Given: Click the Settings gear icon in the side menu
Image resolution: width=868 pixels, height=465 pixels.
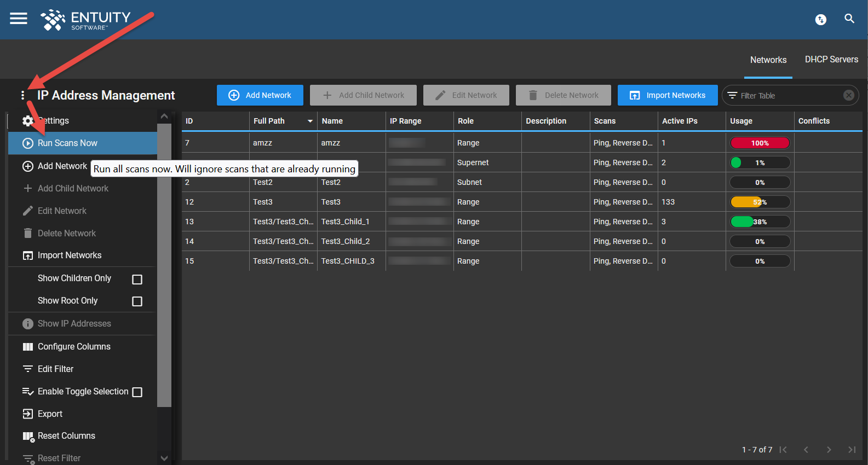Looking at the screenshot, I should [x=28, y=121].
